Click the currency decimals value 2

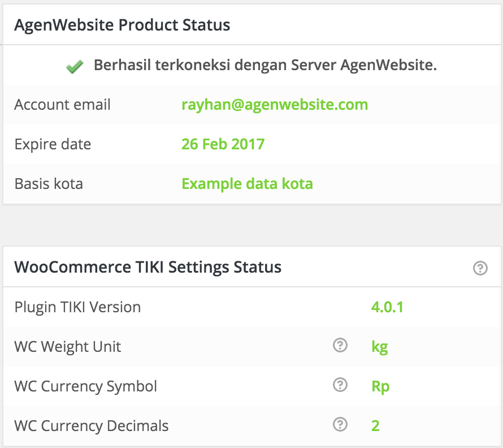375,426
